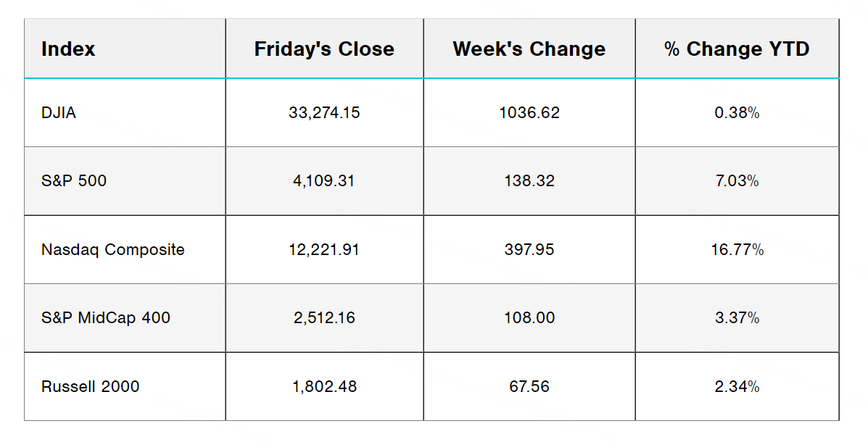Click MidCap 400 closing value 2,512.16
This screenshot has height=442, width=868.
tap(324, 318)
